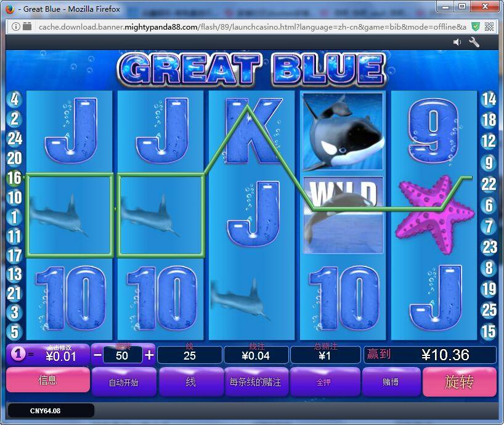The width and height of the screenshot is (504, 425).
Task: Click the coin value ¥0.01 to modify
Action: [x=61, y=356]
